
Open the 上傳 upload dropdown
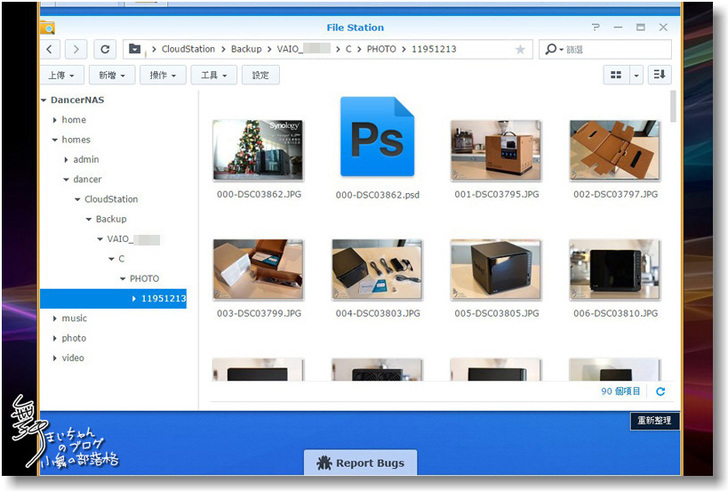point(61,75)
